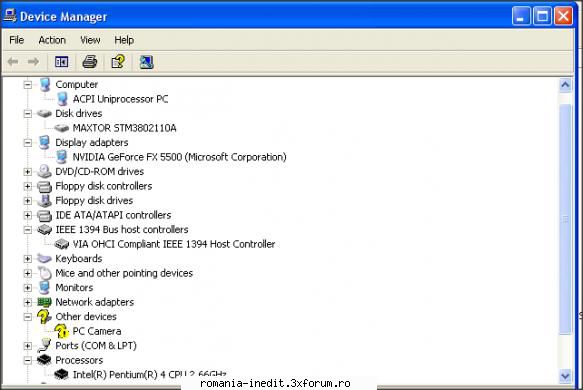Expand the Ports (COM & LPT) node
The width and height of the screenshot is (583, 390).
click(x=28, y=346)
